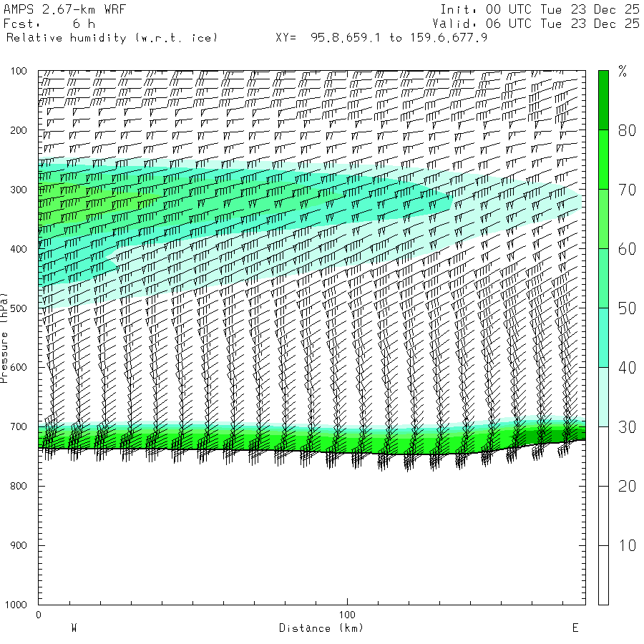The image size is (644, 644).
Task: Click the 1000 pressure tick label
Action: click(x=16, y=605)
